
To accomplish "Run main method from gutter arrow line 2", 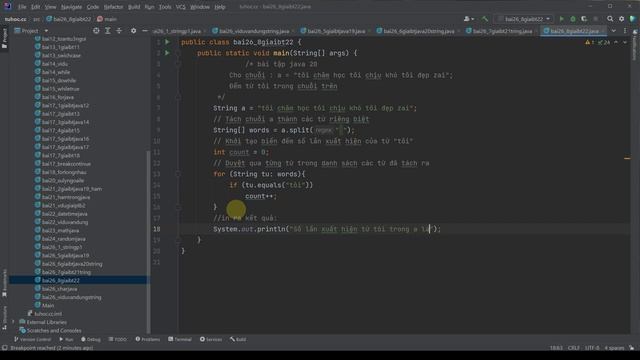I will 167,53.
